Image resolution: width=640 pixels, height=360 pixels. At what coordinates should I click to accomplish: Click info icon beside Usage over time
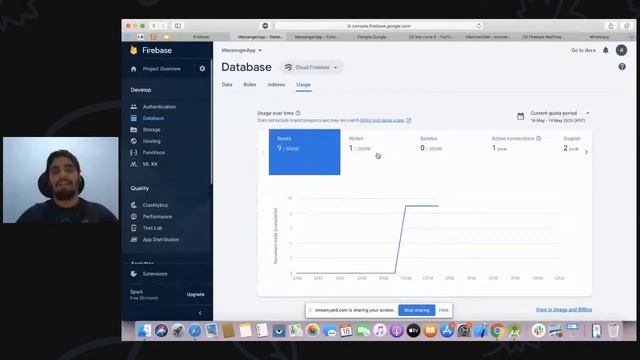298,113
